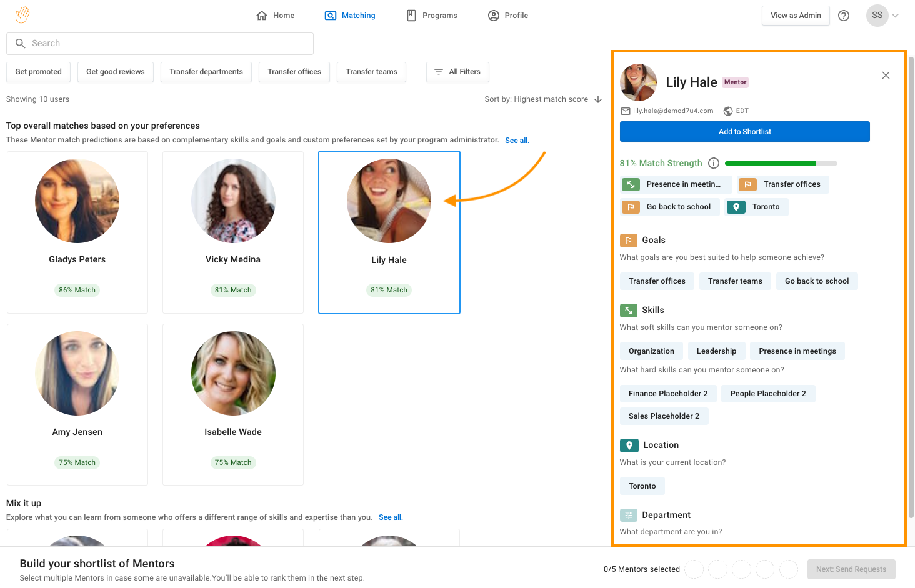Select Sales Placeholder 2 tag
The height and width of the screenshot is (588, 915).
tap(664, 416)
